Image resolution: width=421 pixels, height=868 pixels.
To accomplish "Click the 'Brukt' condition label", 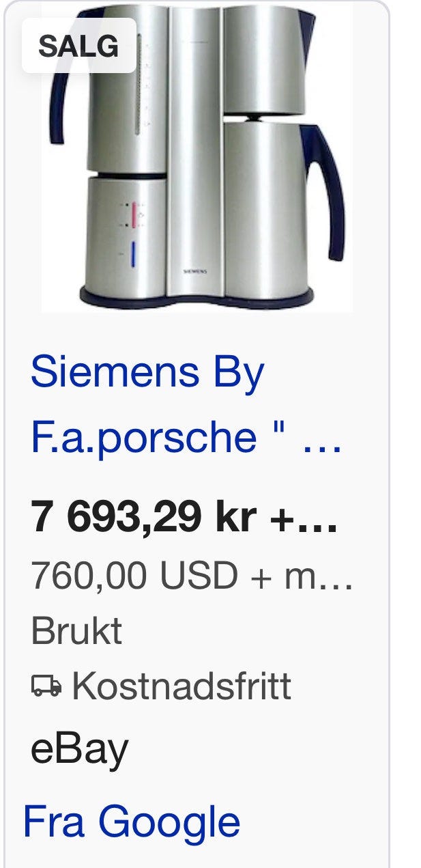I will click(x=76, y=630).
